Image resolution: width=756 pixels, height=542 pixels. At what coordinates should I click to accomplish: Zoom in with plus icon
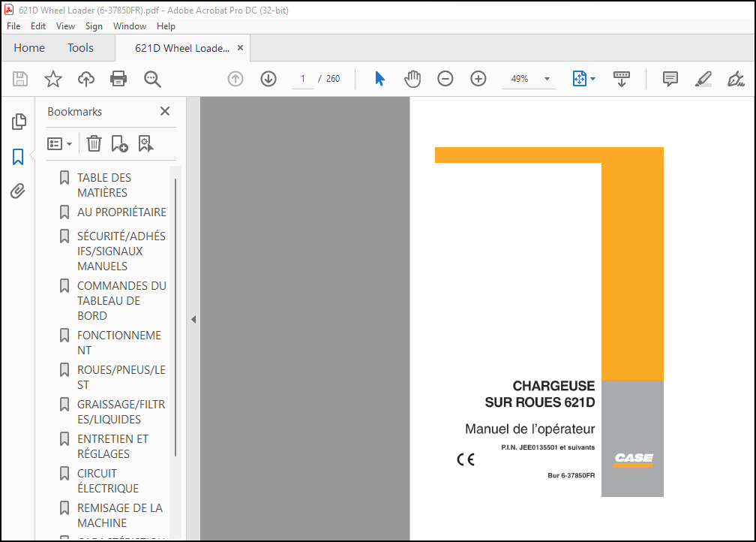[478, 79]
